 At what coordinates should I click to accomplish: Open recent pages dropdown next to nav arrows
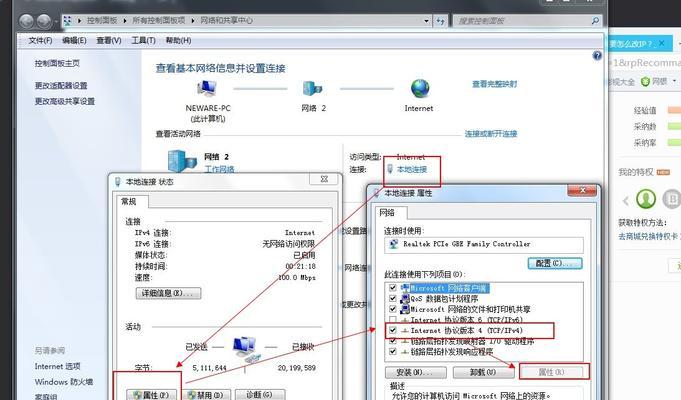(x=56, y=21)
